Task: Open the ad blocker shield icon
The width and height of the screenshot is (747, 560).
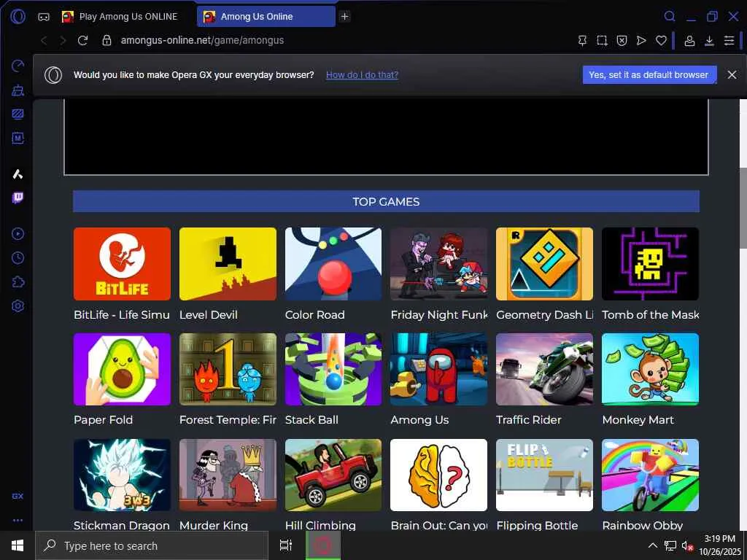Action: point(622,41)
